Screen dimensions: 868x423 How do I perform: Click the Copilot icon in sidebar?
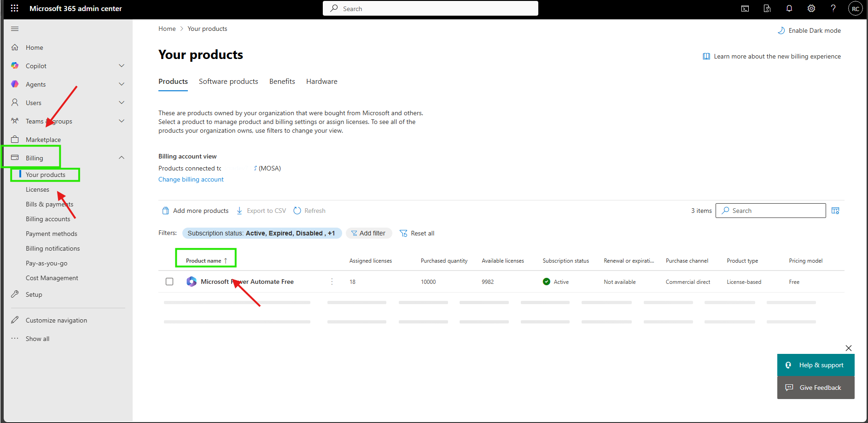tap(15, 66)
